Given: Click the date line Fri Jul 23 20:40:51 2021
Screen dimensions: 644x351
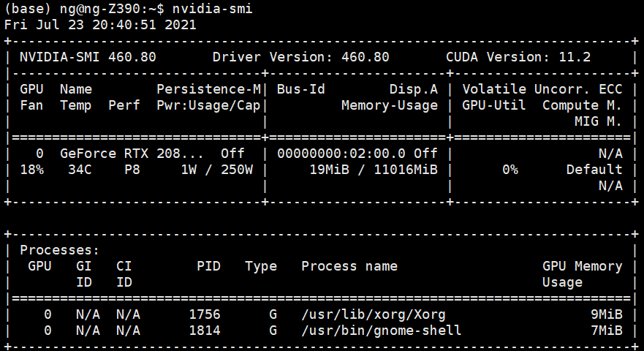Looking at the screenshot, I should pos(100,24).
